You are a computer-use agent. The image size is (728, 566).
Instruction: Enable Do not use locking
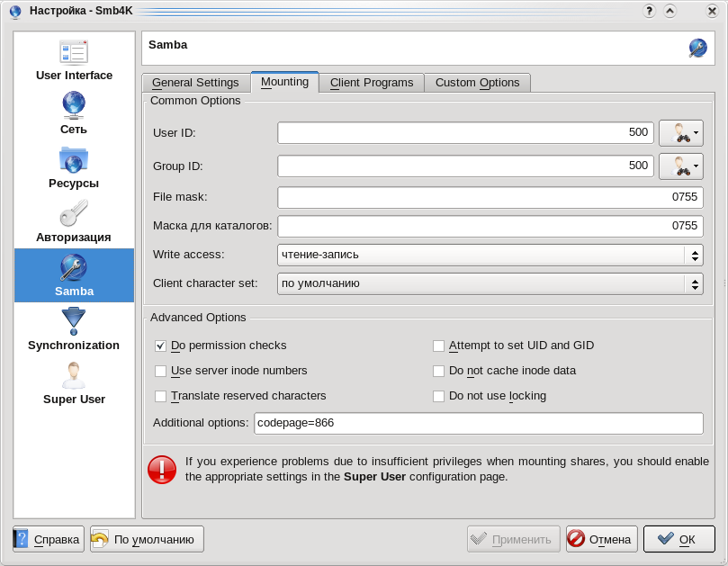438,396
